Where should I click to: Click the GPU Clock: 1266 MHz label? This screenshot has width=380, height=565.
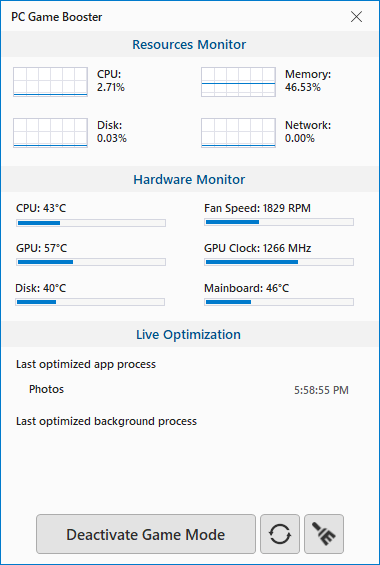pos(258,248)
